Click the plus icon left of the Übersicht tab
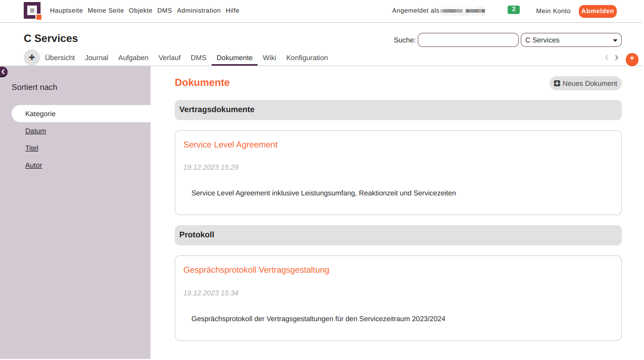Screen dimensions: 644x360 click(31, 57)
